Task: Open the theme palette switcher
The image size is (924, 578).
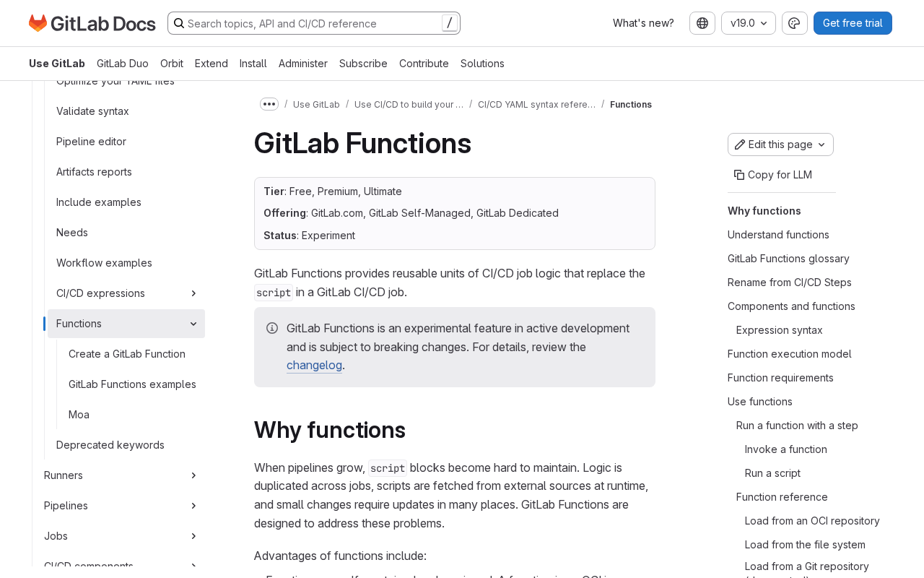Action: 794,23
